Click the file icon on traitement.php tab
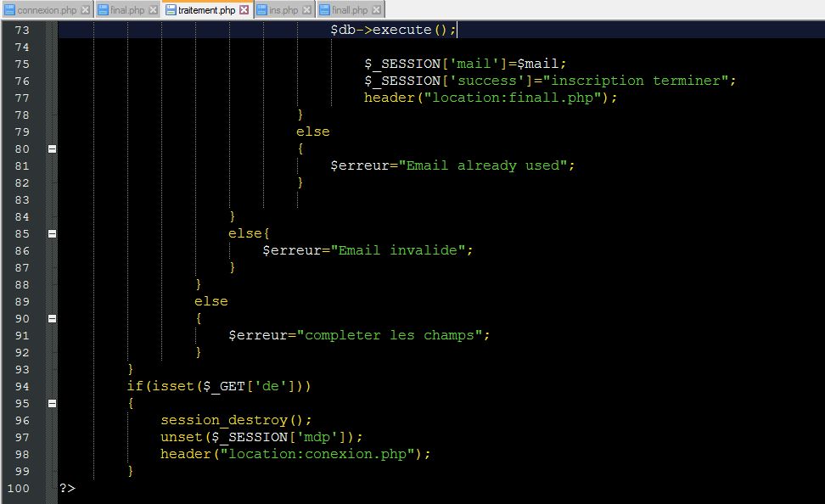The width and height of the screenshot is (825, 504). coord(171,10)
